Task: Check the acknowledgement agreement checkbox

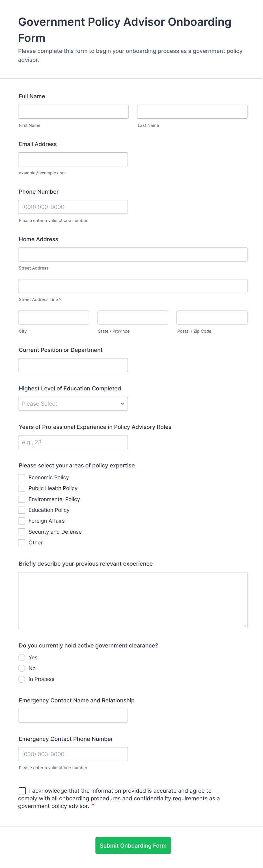Action: tap(22, 790)
